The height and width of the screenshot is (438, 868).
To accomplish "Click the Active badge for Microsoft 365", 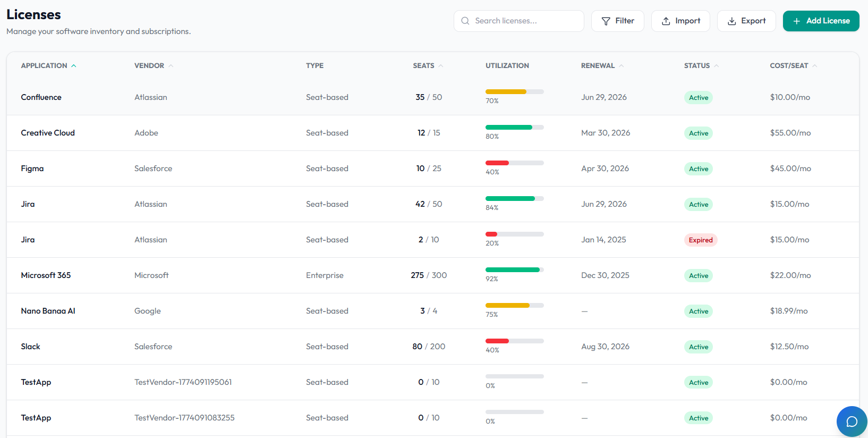I will [x=699, y=276].
